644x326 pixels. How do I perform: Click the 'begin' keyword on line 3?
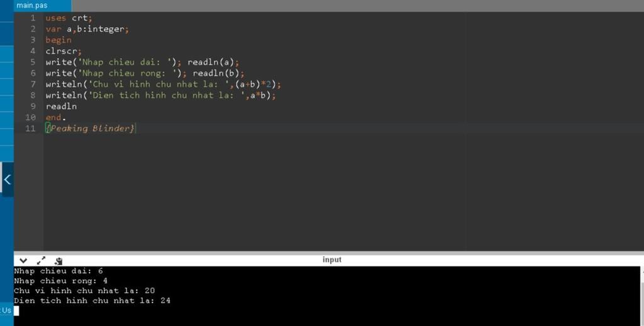[58, 40]
